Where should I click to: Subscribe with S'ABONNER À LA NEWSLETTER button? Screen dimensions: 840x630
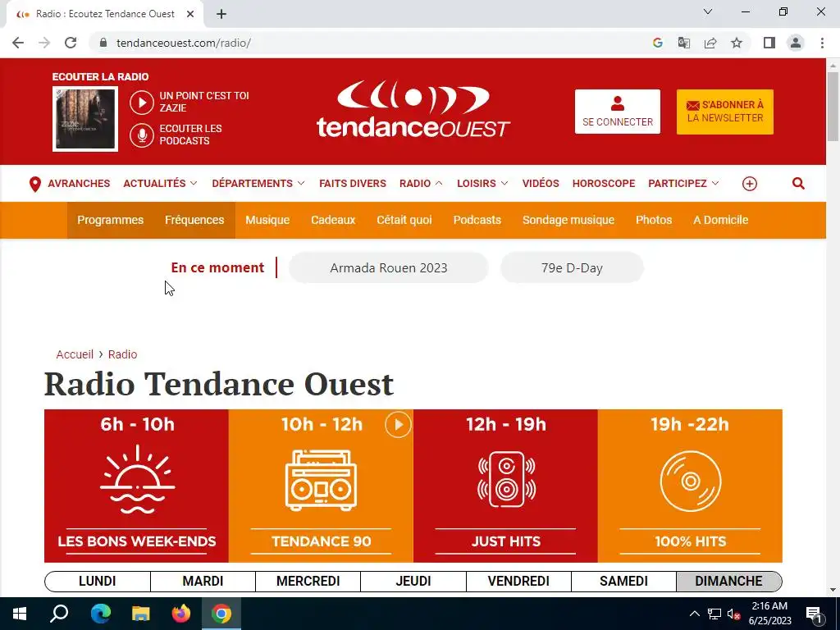725,112
